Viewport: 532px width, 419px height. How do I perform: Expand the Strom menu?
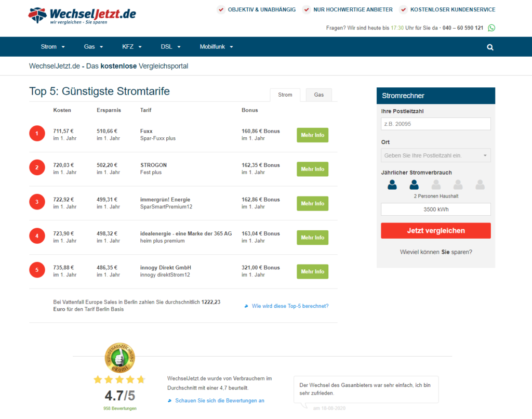click(52, 47)
